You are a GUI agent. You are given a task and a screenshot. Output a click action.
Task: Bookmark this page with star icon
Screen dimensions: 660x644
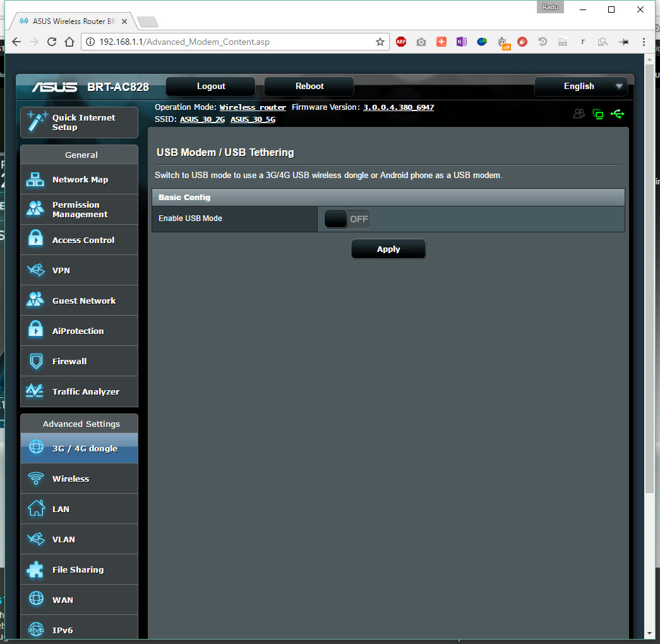click(380, 42)
